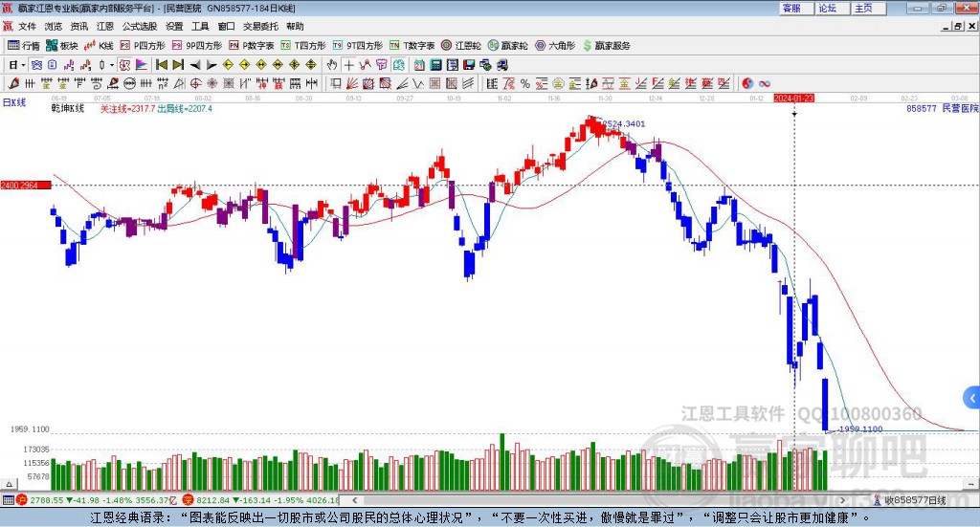Click volume pane up-triangle collapse button

(10, 484)
